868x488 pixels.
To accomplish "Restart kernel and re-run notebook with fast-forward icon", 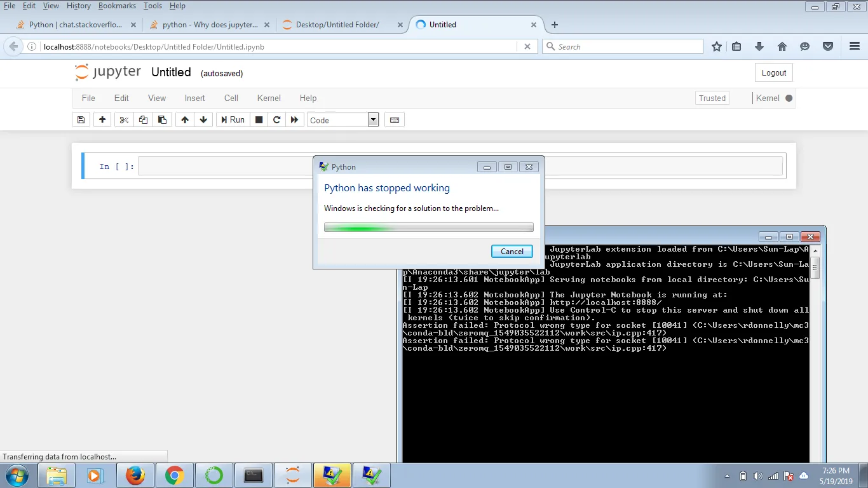I will (294, 119).
